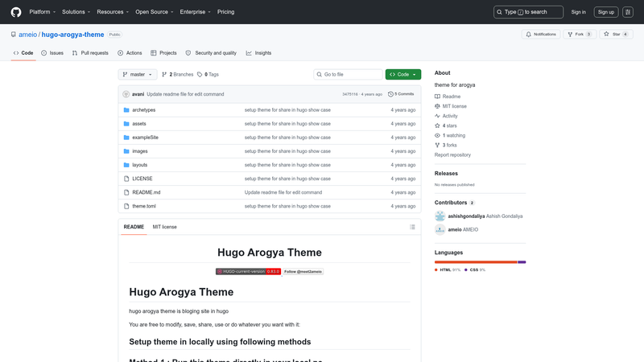Expand the Solutions menu
Screen dimensions: 644x362
pos(76,12)
